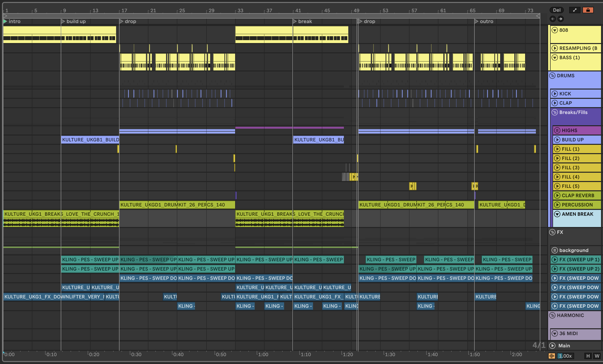
Task: Click the H height toggle button
Action: [x=588, y=356]
